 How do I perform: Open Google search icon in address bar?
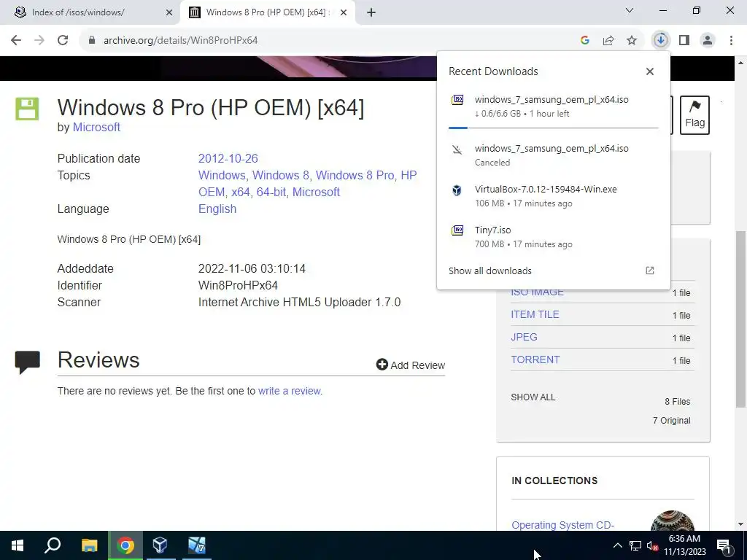point(585,41)
